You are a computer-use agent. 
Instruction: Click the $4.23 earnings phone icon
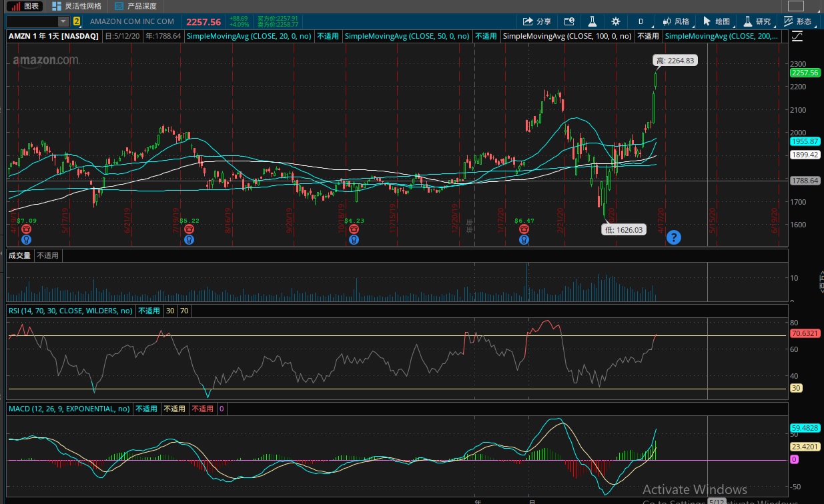pyautogui.click(x=354, y=229)
